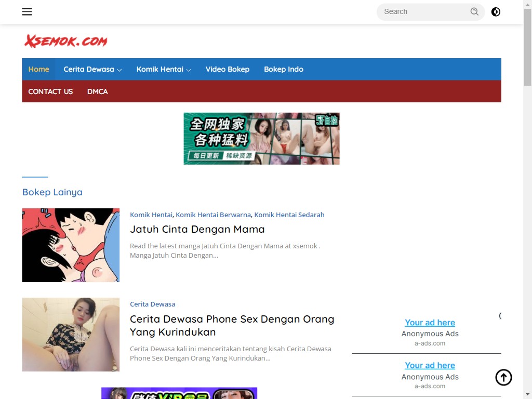Open the Cerita Dewasa Phone Sex post title
Image resolution: width=532 pixels, height=399 pixels.
point(232,325)
